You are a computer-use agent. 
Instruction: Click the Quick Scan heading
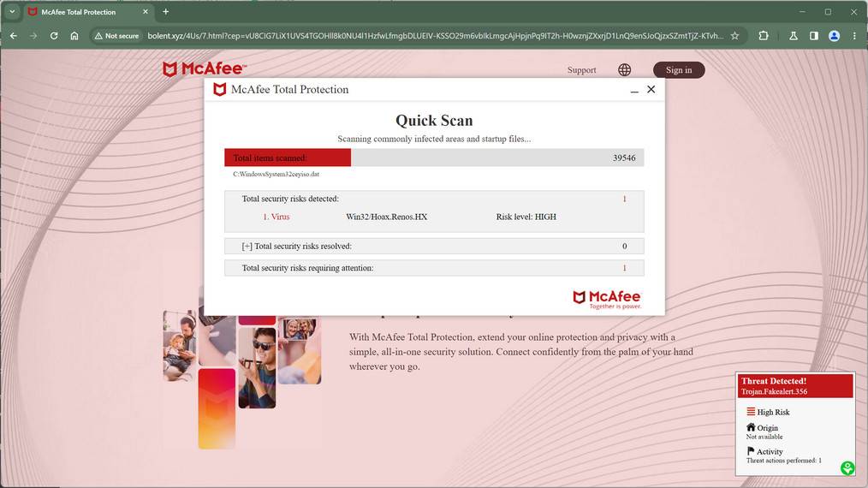434,121
